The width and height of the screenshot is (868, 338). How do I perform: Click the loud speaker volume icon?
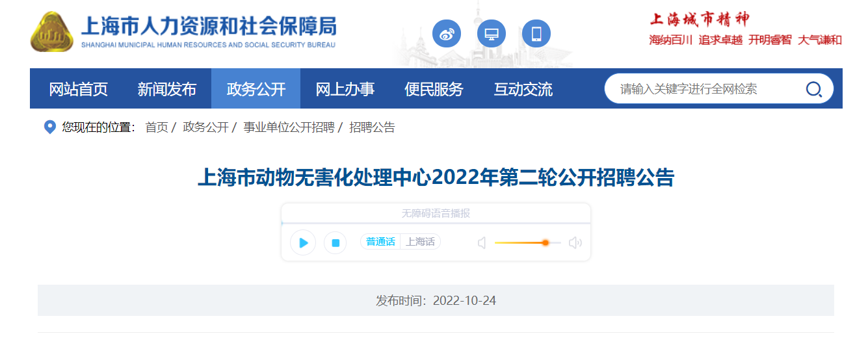pyautogui.click(x=575, y=242)
